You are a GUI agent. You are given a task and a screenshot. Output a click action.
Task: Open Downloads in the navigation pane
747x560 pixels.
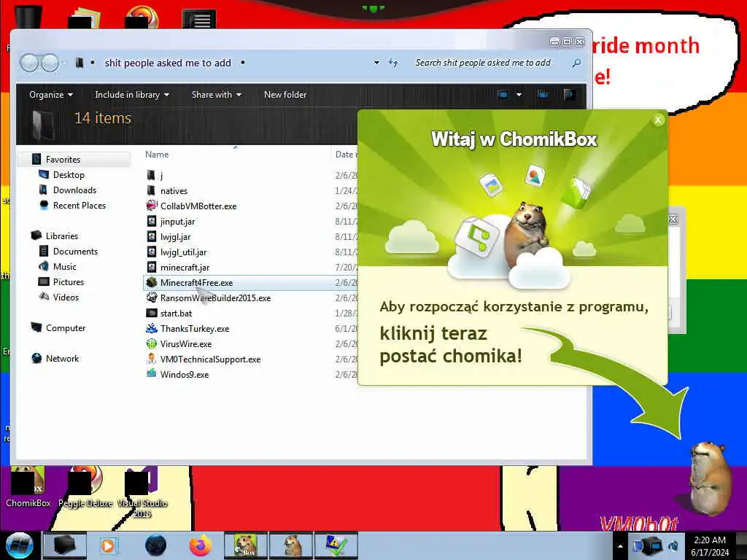click(x=74, y=190)
